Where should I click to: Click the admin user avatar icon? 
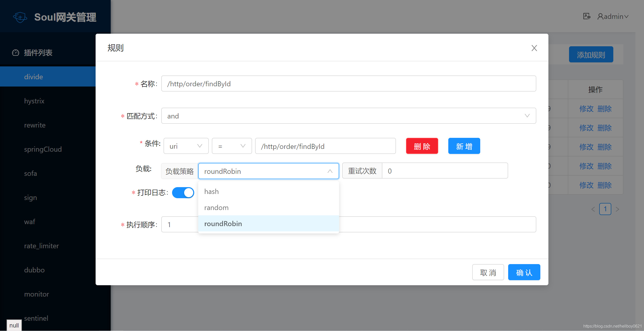[x=600, y=17]
